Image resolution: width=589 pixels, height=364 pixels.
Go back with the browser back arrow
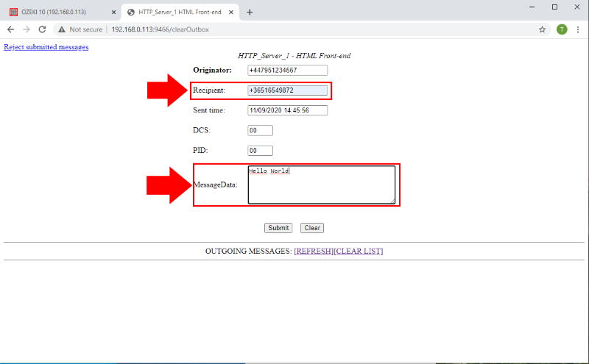click(x=10, y=29)
